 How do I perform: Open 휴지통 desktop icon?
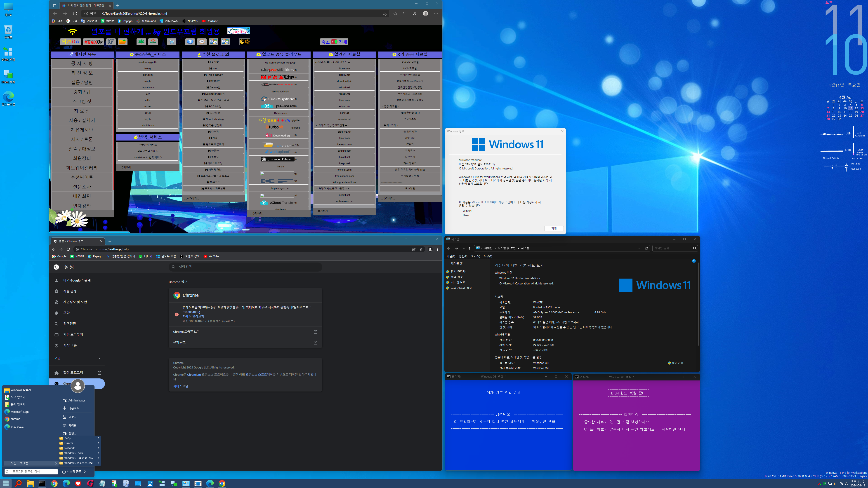tap(8, 32)
